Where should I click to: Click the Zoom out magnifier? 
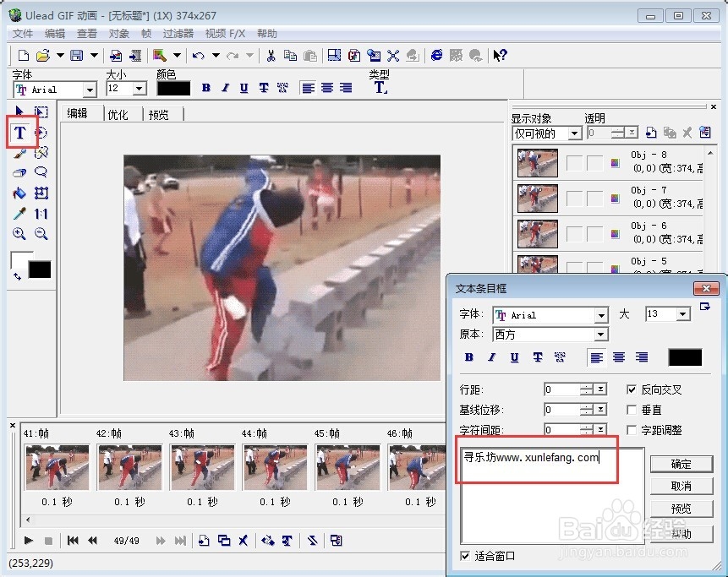[x=41, y=233]
